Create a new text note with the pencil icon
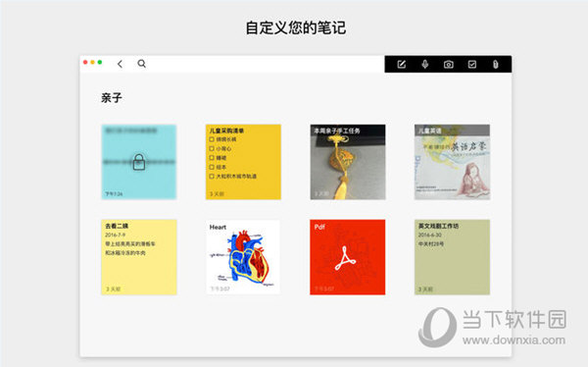588x367 pixels. (401, 64)
